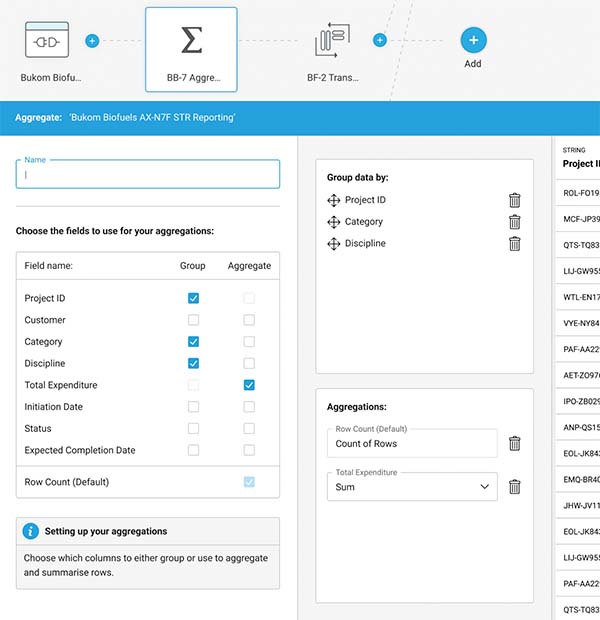This screenshot has width=600, height=620.
Task: Enable Group checkbox for Customer
Action: pos(193,320)
